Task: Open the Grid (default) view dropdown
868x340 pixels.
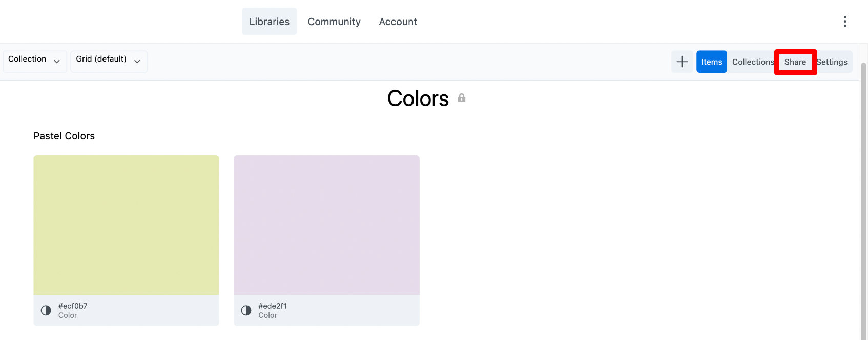Action: [x=109, y=61]
